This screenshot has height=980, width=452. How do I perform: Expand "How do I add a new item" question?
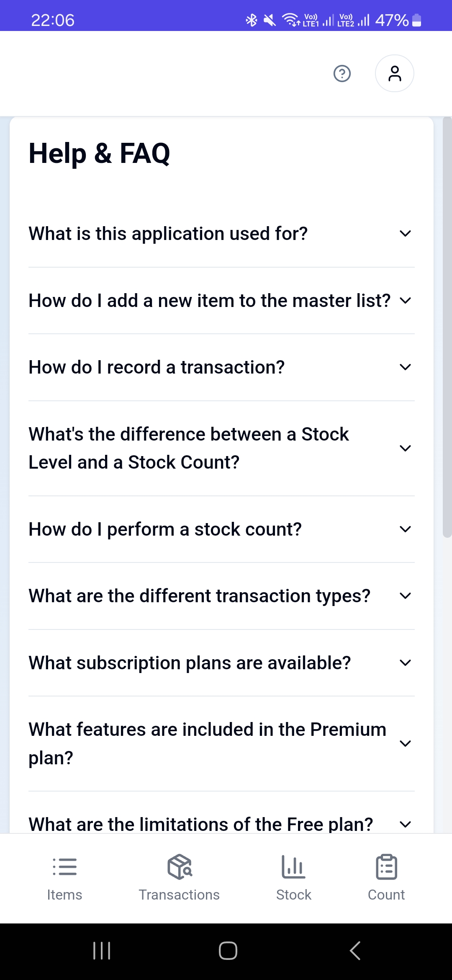[221, 301]
